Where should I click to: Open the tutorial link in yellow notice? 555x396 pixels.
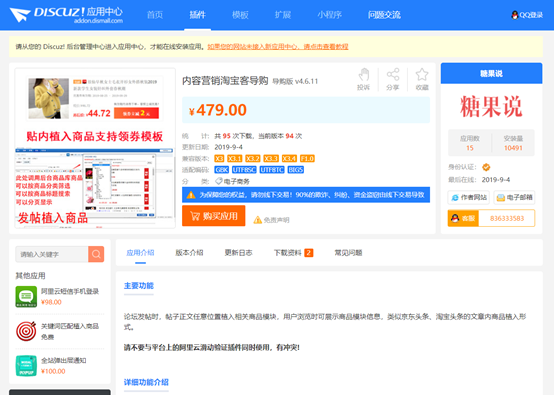click(x=278, y=47)
